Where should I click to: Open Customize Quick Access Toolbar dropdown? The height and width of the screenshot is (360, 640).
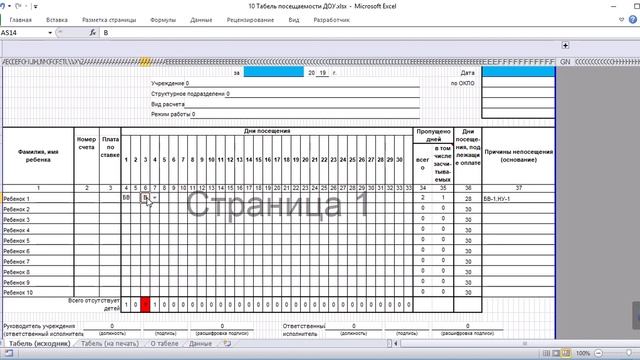[x=36, y=7]
